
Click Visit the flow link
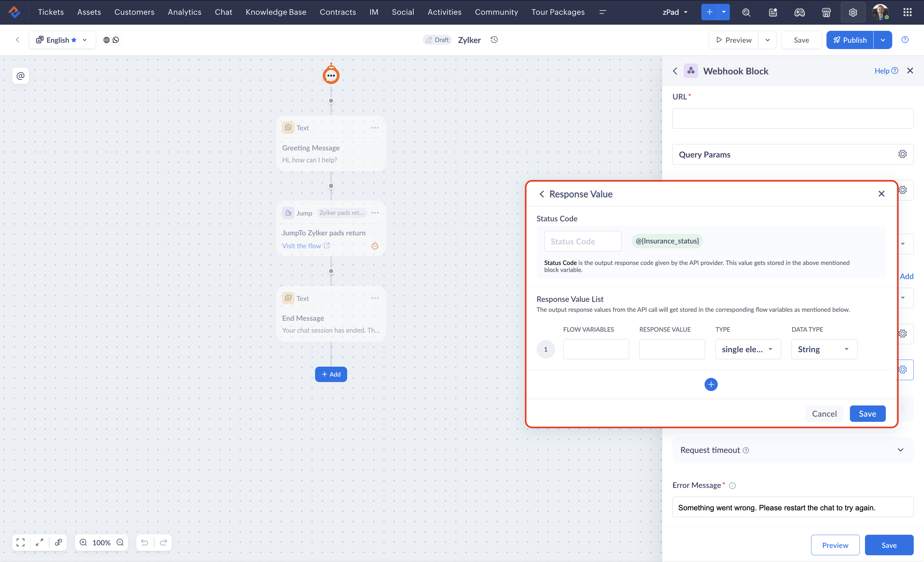306,246
